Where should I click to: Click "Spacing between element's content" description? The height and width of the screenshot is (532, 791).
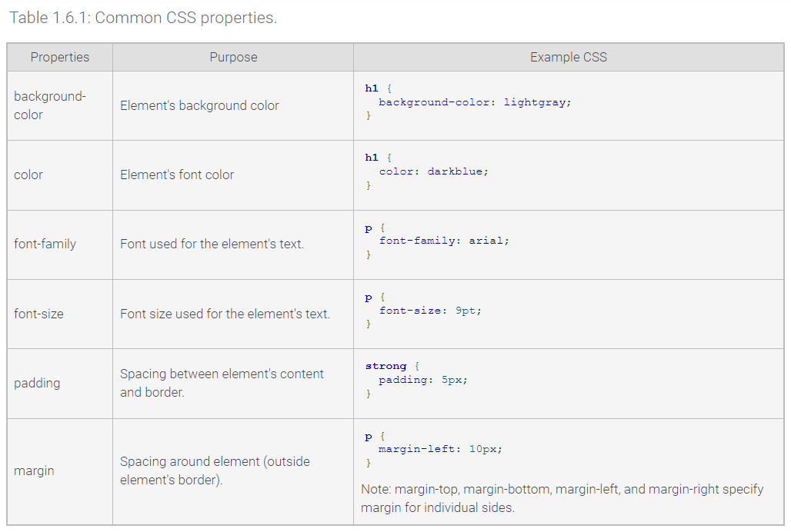[x=222, y=374]
